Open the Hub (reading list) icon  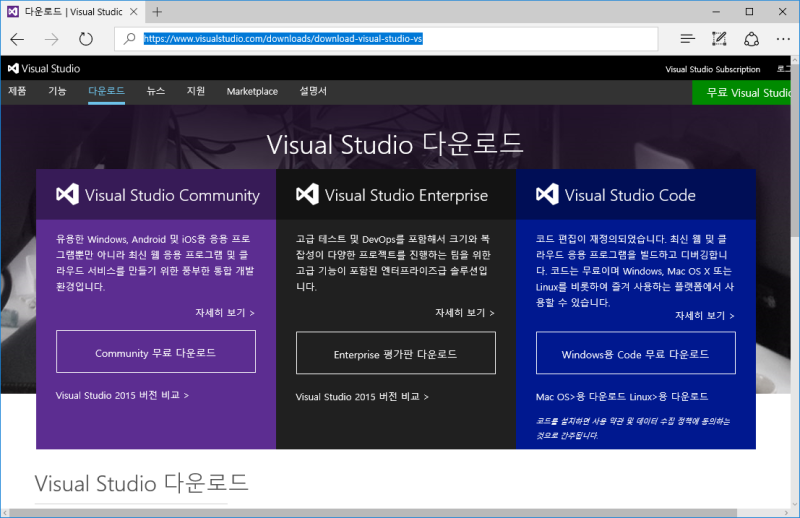click(x=687, y=39)
